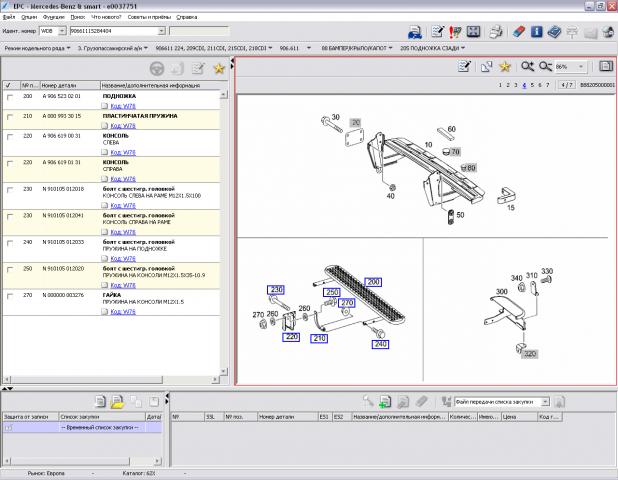Screen dimensions: 618x480
Task: Open the Поиск menu
Action: point(78,17)
